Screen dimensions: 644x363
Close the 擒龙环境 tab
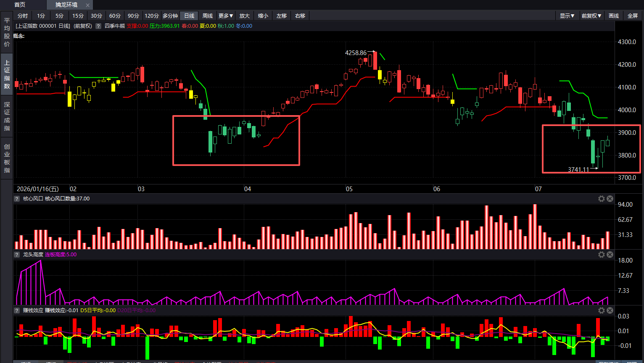click(87, 5)
